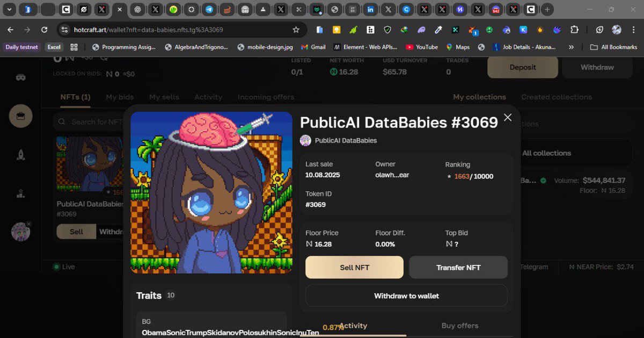Select the My collections tab
The height and width of the screenshot is (338, 644).
coord(479,97)
